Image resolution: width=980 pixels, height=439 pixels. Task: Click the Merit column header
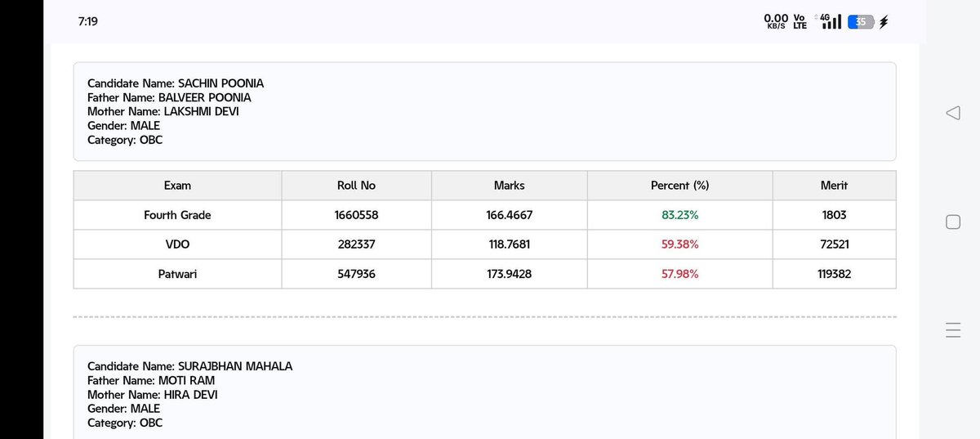[x=834, y=186]
